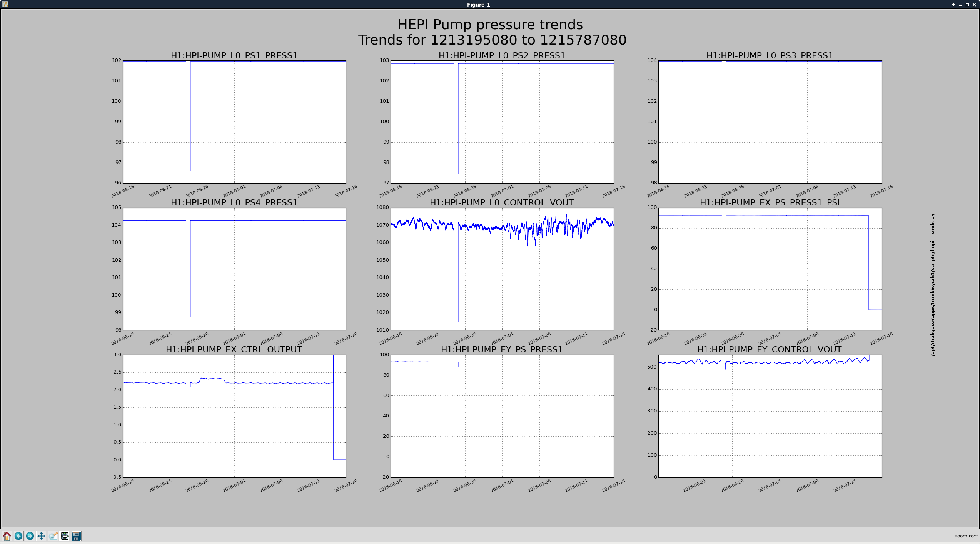
Task: Click the 1010 y-axis label in L0_CONTROL_VOUT plot
Action: [x=382, y=330]
